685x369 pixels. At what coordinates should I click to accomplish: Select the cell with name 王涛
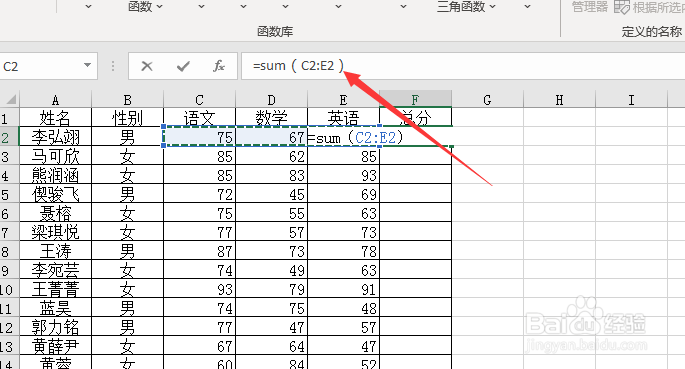point(55,251)
